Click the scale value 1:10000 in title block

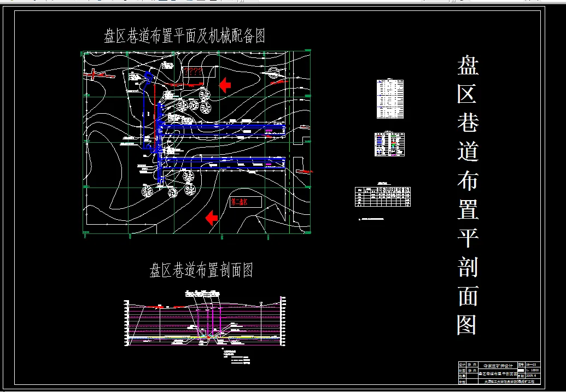[532, 370]
